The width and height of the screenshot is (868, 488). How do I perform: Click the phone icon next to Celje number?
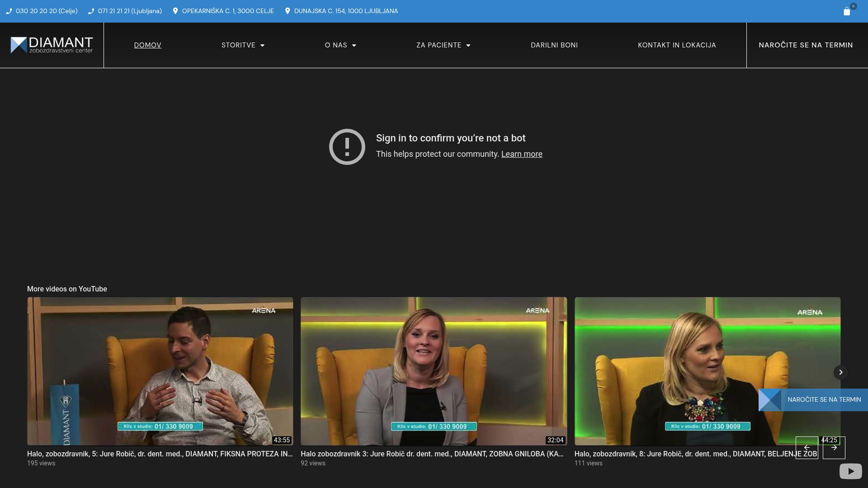pos(9,11)
